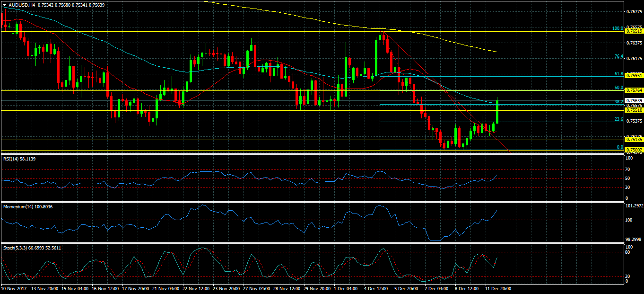
Task: Click the 1 Dec 04:00 time label
Action: 346,288
